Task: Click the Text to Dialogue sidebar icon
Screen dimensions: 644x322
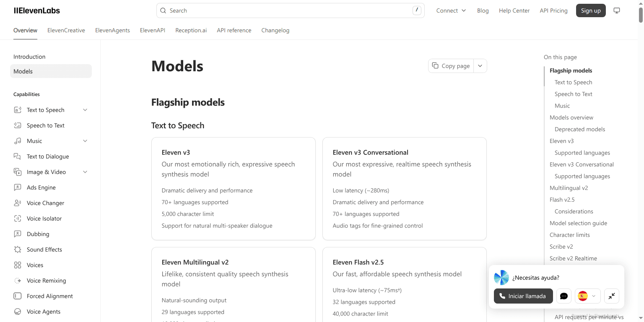Action: (18, 156)
